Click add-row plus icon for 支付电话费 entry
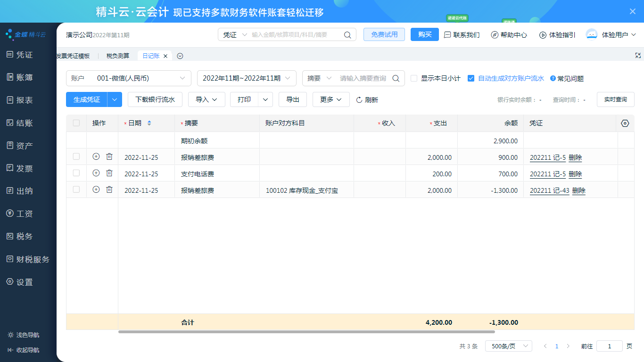The height and width of the screenshot is (362, 644). click(x=96, y=173)
